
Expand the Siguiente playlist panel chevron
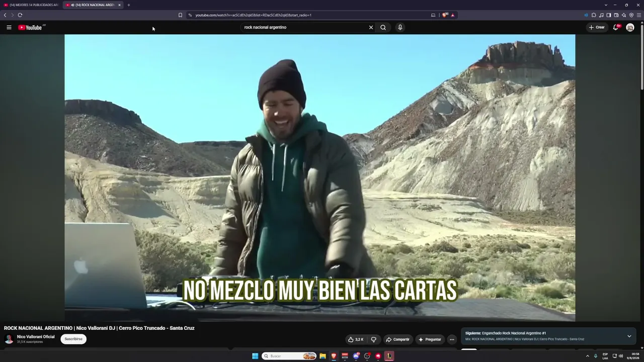tap(629, 336)
